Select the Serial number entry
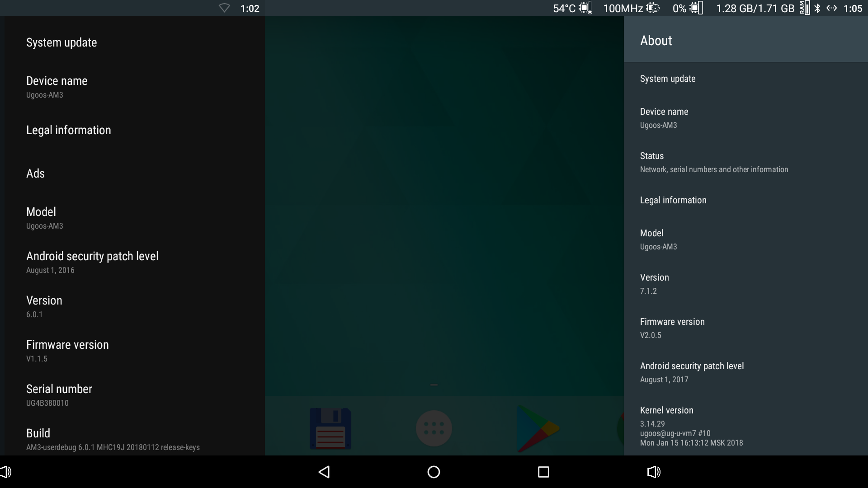The width and height of the screenshot is (868, 488). coord(134,395)
